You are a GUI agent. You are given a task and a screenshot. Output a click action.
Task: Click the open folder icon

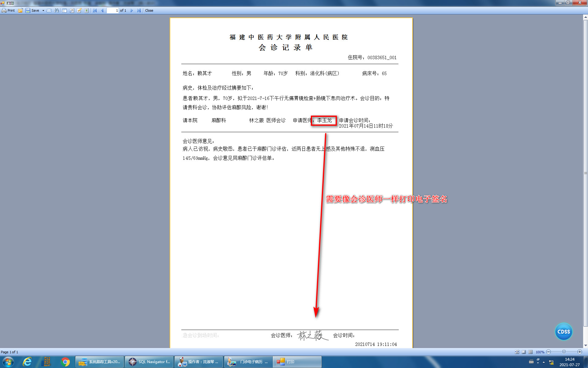(21, 10)
